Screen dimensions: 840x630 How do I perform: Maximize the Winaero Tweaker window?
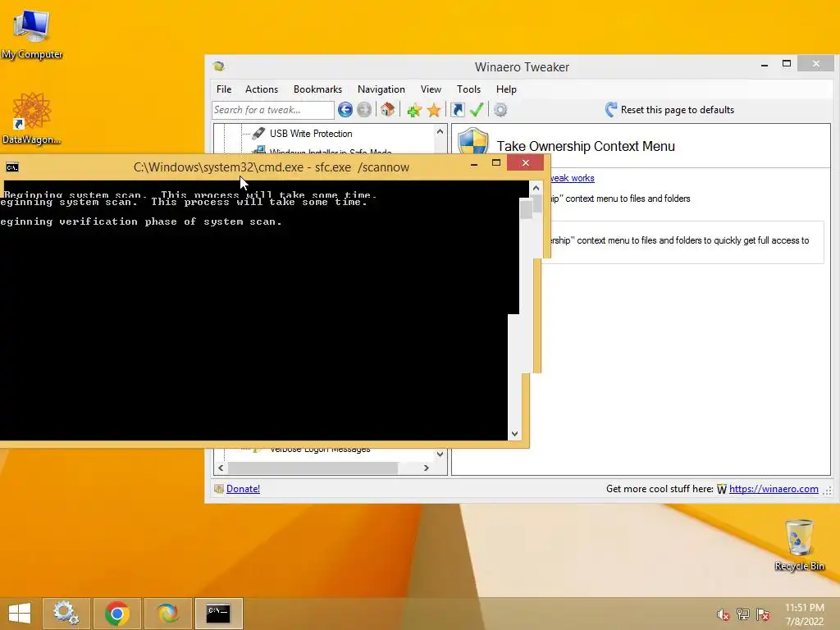point(787,64)
